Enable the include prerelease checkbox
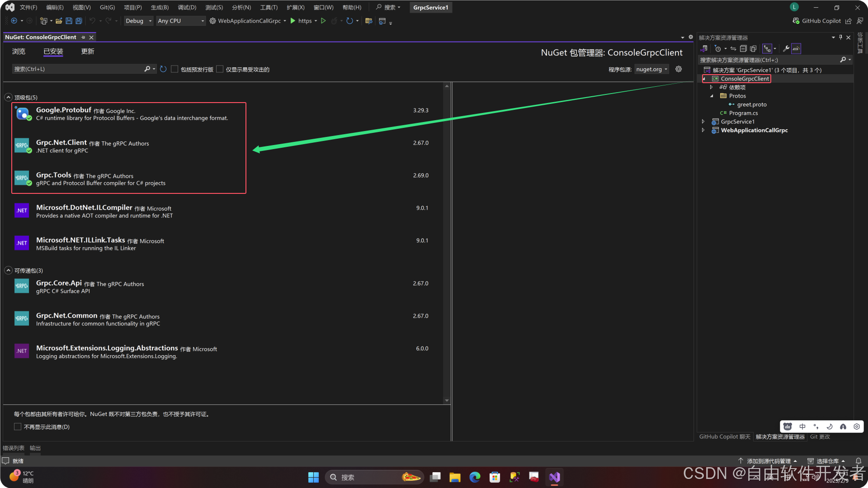Screen dimensions: 868x488 175,69
